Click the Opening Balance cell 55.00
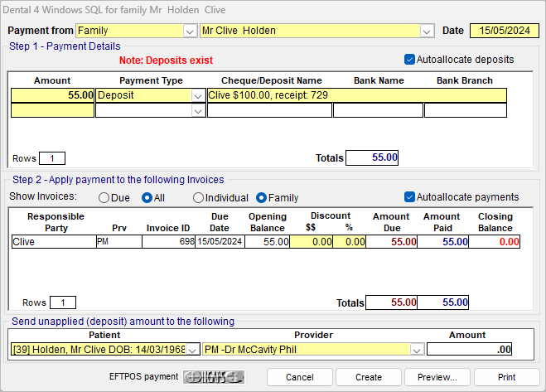 [x=267, y=241]
